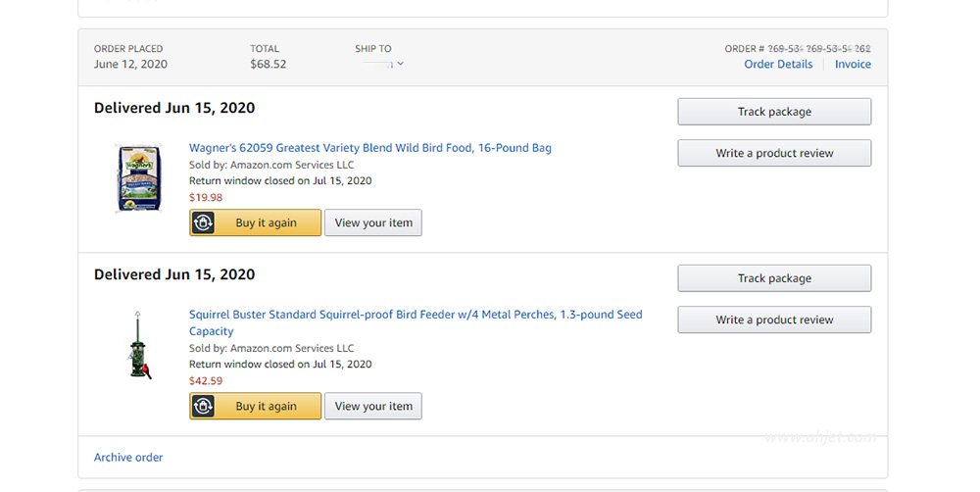
Task: Open the Wagner's bird food bag thumbnail
Action: point(139,178)
